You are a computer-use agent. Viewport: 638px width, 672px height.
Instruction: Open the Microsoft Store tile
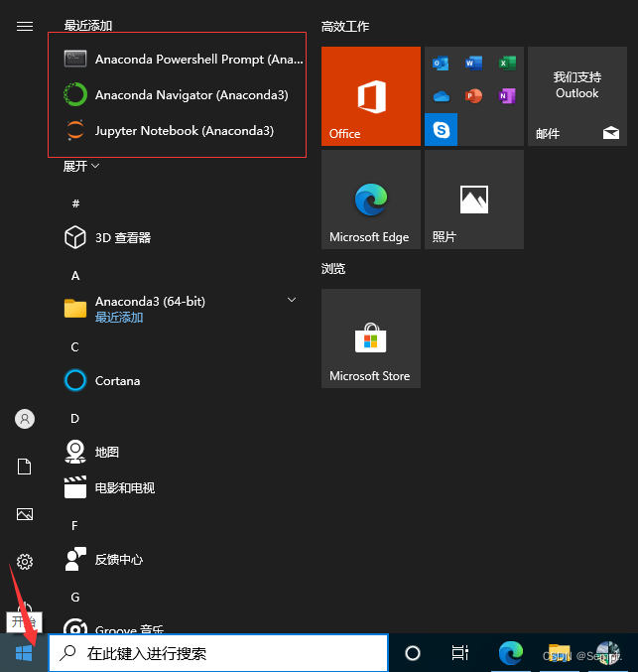point(371,338)
